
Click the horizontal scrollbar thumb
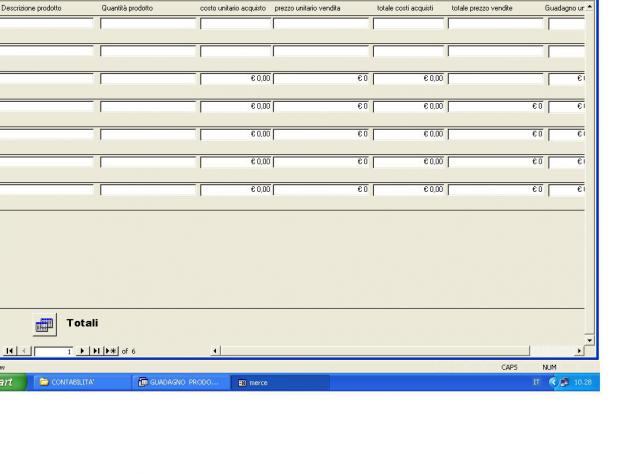coord(375,351)
